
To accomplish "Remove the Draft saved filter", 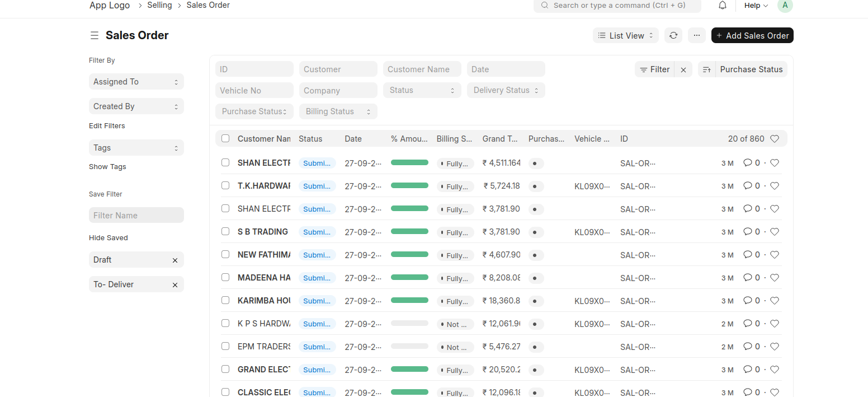I will (x=175, y=260).
